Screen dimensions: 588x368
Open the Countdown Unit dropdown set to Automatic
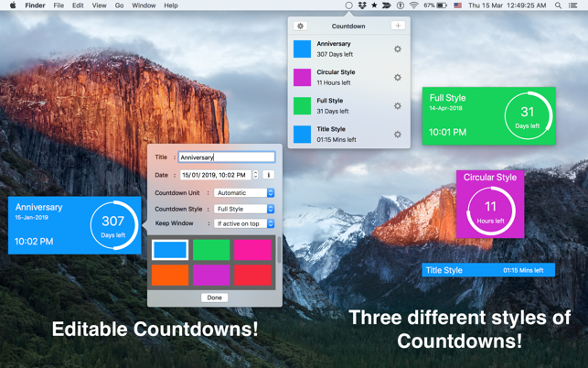[x=244, y=192]
